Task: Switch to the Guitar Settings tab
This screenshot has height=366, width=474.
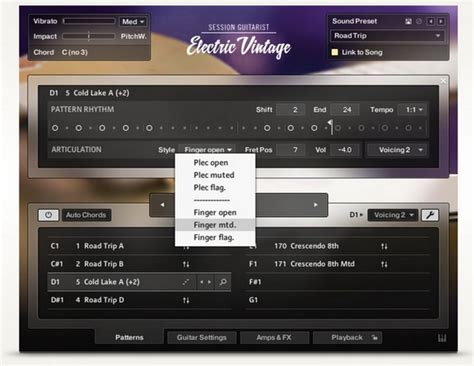Action: coord(202,338)
